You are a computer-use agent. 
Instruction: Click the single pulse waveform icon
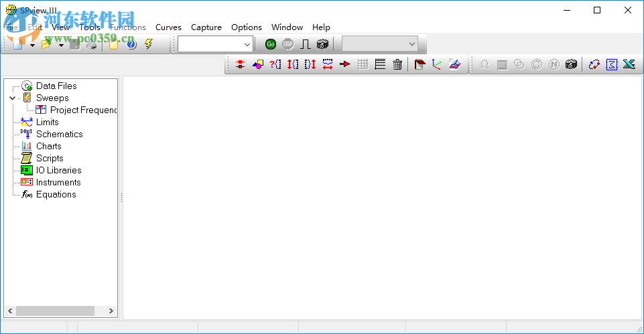point(305,44)
